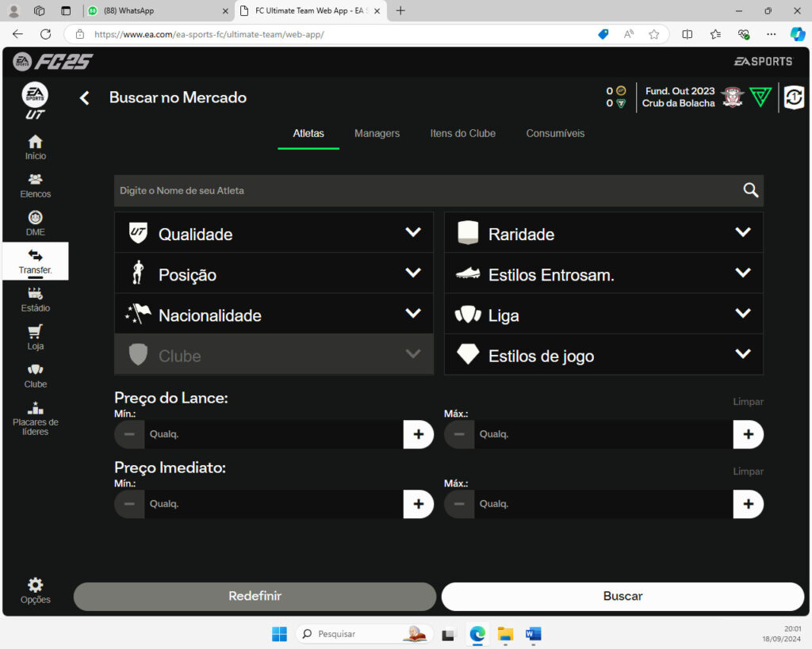Open Elencos squads in sidebar
This screenshot has height=649, width=812.
35,185
